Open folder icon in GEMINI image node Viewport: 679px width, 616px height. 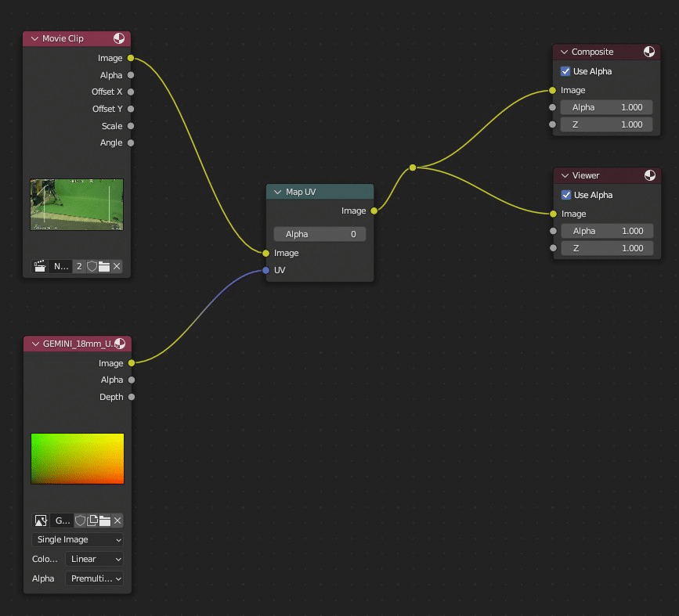coord(104,521)
